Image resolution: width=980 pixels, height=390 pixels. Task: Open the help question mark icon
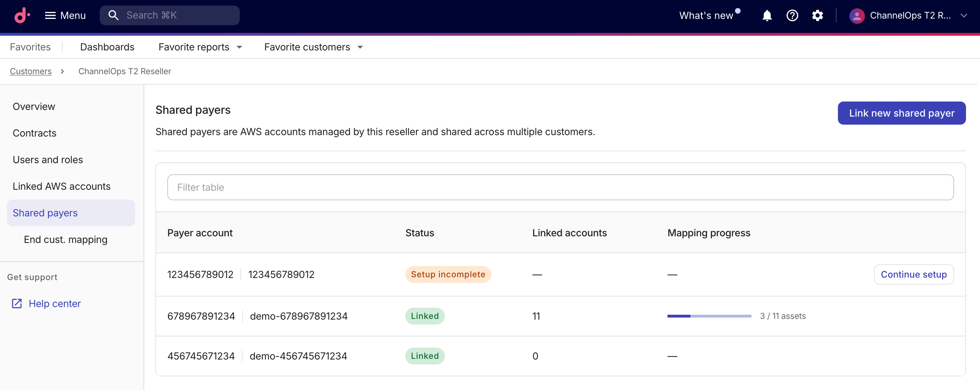pyautogui.click(x=792, y=15)
